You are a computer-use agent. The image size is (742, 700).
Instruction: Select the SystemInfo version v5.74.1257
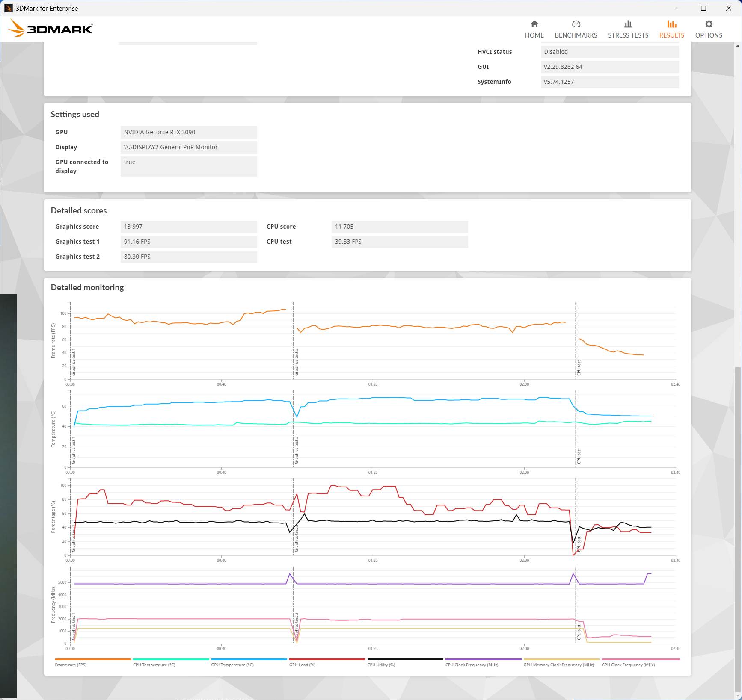pyautogui.click(x=610, y=82)
